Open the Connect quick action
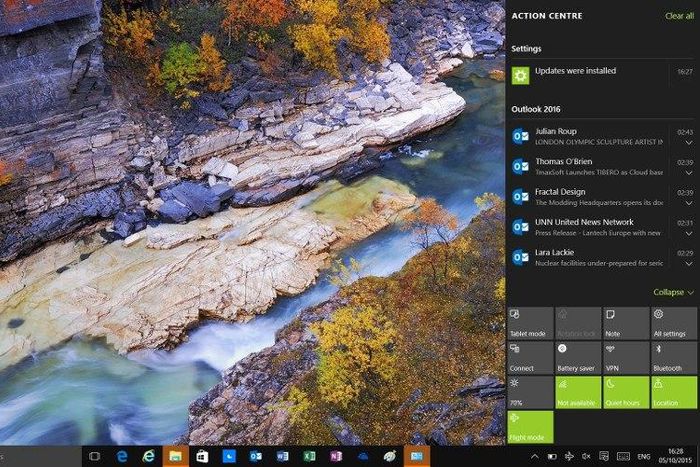Image resolution: width=700 pixels, height=467 pixels. pos(530,358)
